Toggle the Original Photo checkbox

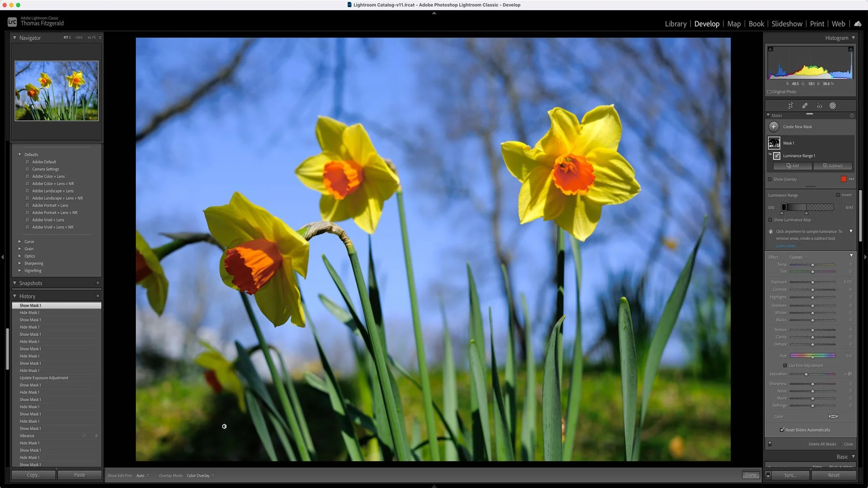click(769, 92)
